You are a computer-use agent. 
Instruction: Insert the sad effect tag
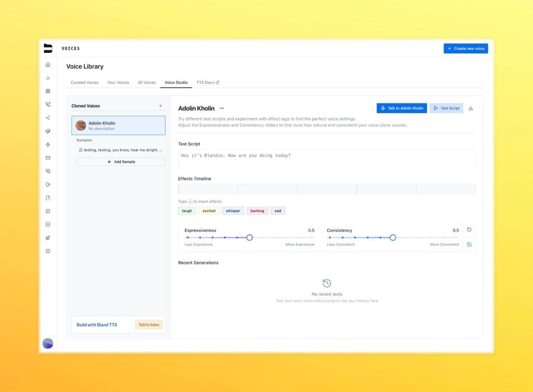click(278, 211)
